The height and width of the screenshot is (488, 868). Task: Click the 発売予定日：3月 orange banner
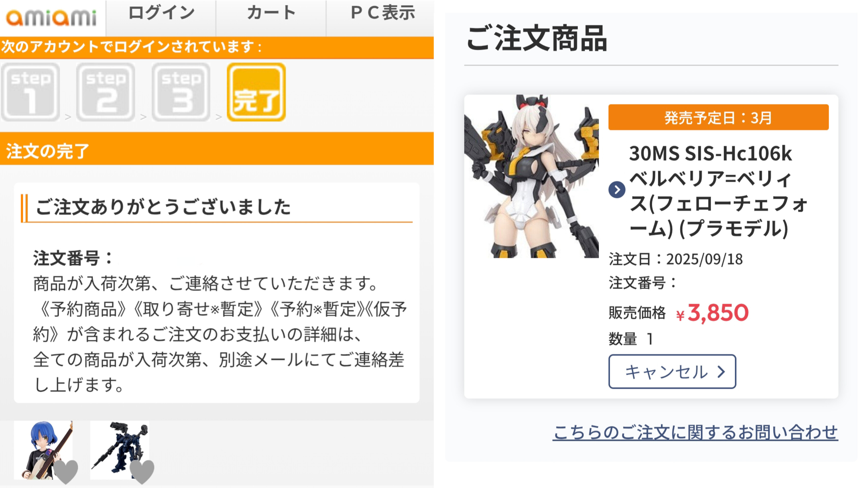click(x=719, y=117)
